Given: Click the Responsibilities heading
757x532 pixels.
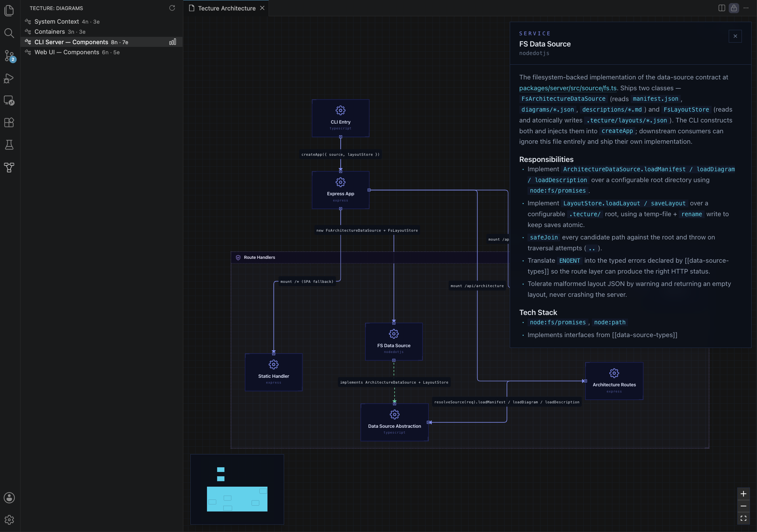Looking at the screenshot, I should [x=546, y=159].
